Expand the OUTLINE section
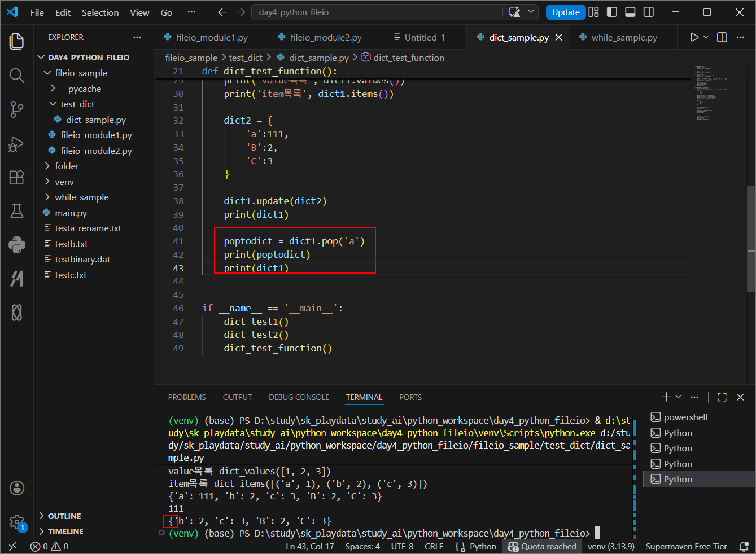This screenshot has width=756, height=554. [x=94, y=516]
